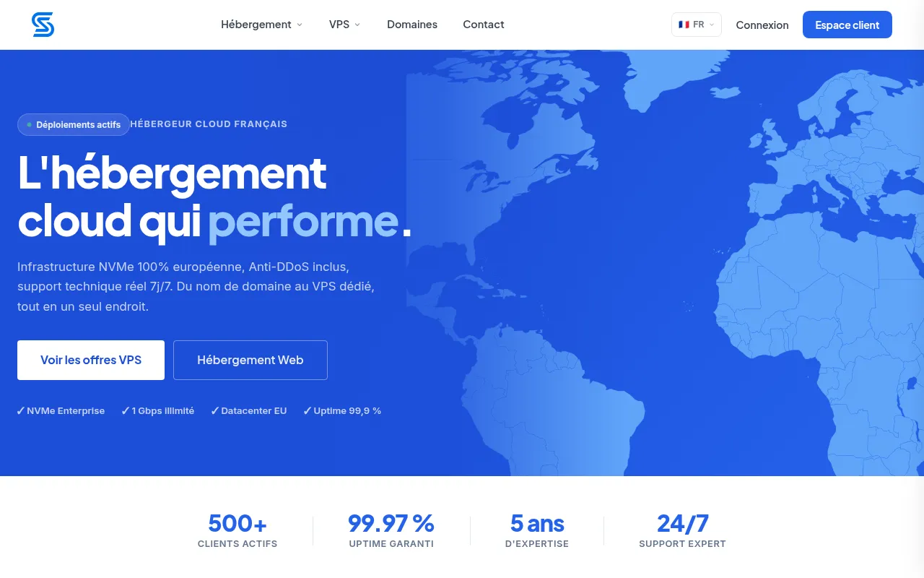Click HÉBERGEUR CLOUD FRANÇAIS label
This screenshot has width=924, height=578.
point(209,124)
